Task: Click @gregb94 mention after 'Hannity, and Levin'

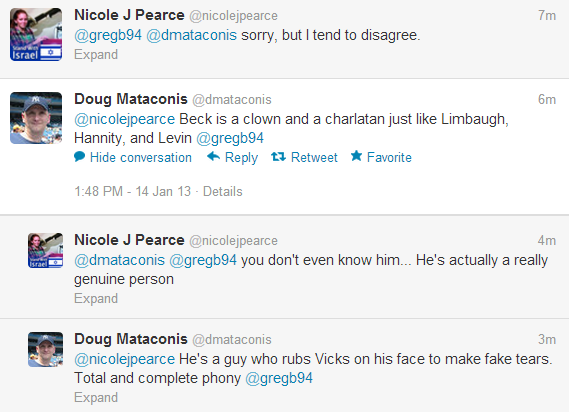Action: tap(230, 138)
